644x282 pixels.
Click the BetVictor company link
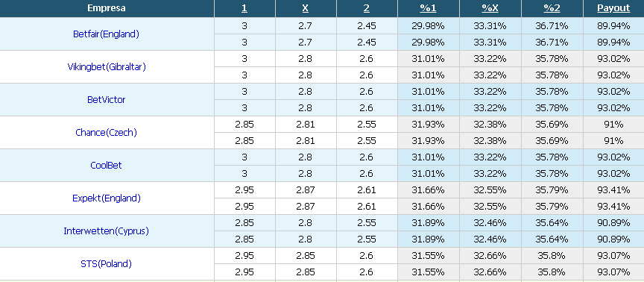coord(107,100)
